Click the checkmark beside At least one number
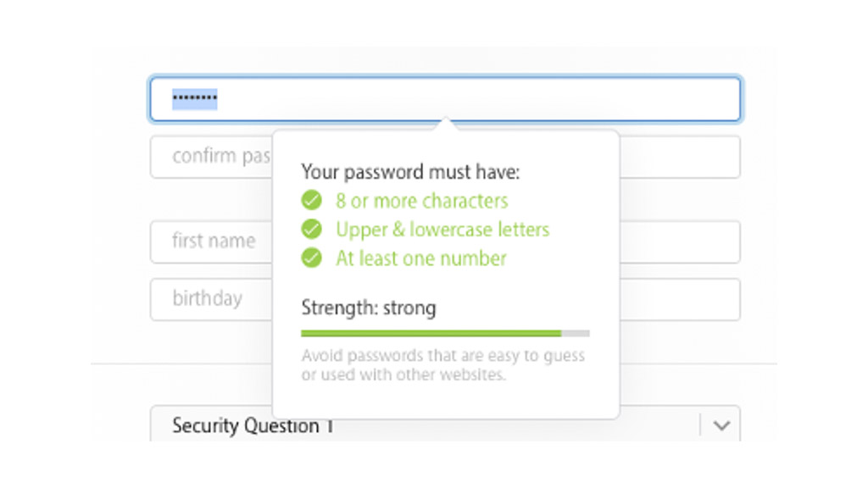The width and height of the screenshot is (868, 488). tap(312, 258)
